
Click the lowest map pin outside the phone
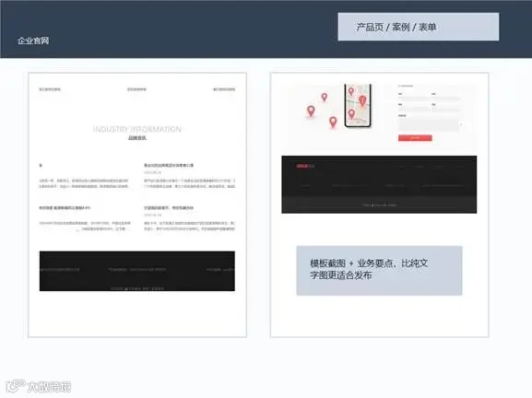click(333, 122)
